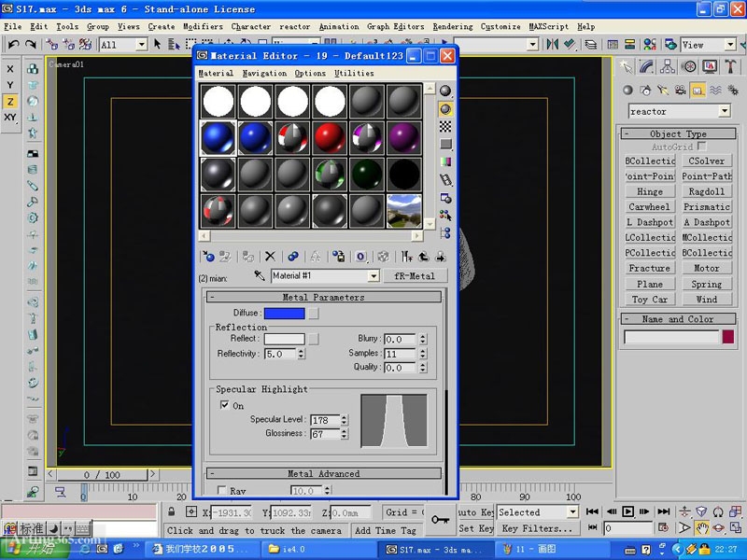747x560 pixels.
Task: Click the Undo arrow in main toolbar
Action: 13,44
